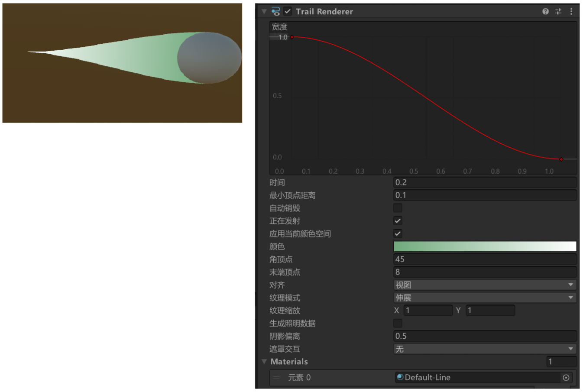Click the 角顶点 field showing 45
The image size is (583, 392).
coord(485,259)
